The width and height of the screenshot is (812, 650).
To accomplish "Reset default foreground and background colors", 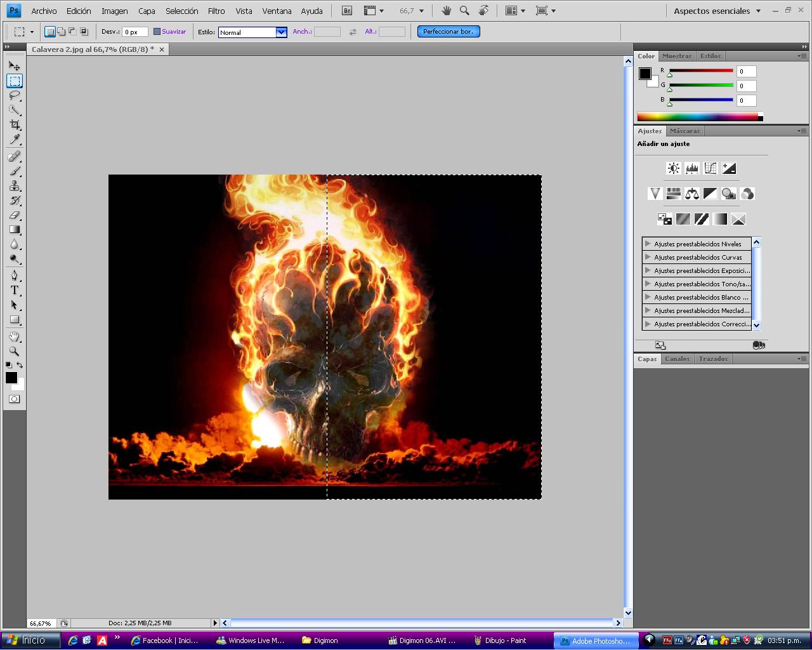I will (8, 365).
